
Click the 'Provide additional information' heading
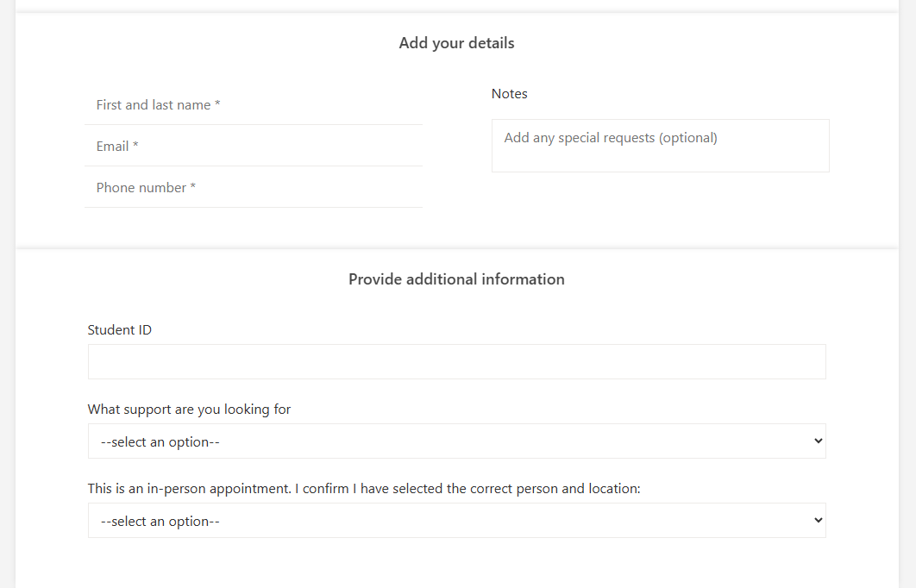click(x=456, y=278)
